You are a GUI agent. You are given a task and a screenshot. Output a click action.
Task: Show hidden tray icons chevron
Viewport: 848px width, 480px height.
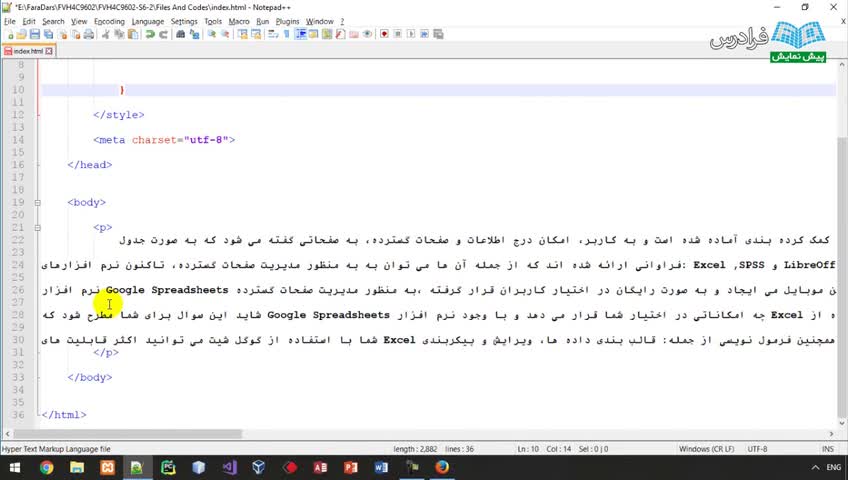[815, 467]
